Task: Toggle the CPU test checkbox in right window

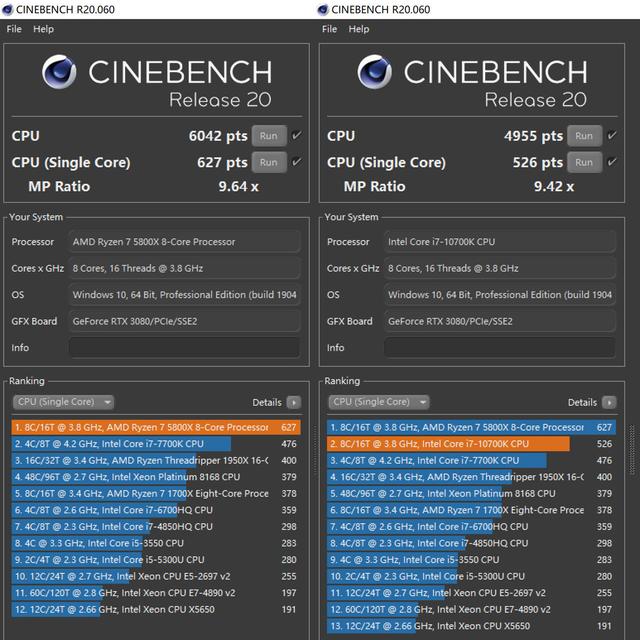Action: [x=612, y=135]
